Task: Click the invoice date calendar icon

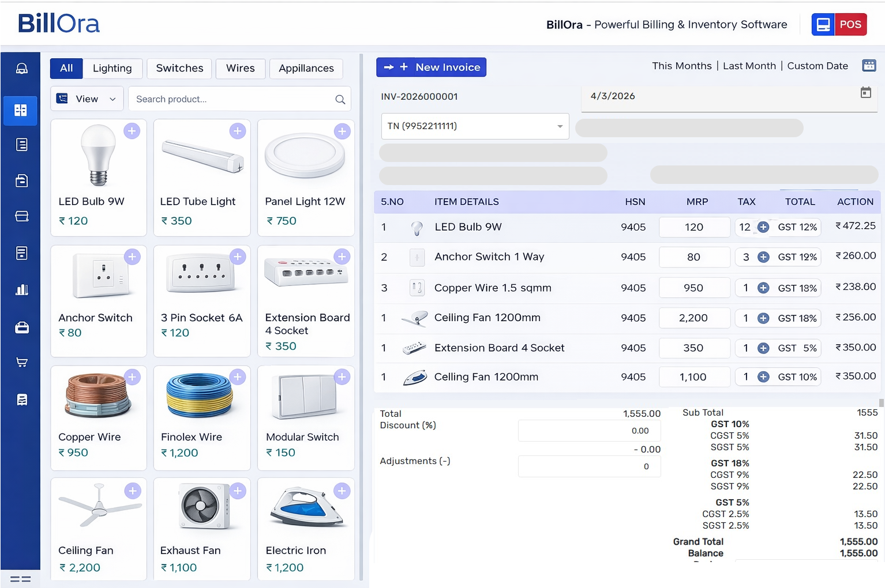Action: (865, 93)
